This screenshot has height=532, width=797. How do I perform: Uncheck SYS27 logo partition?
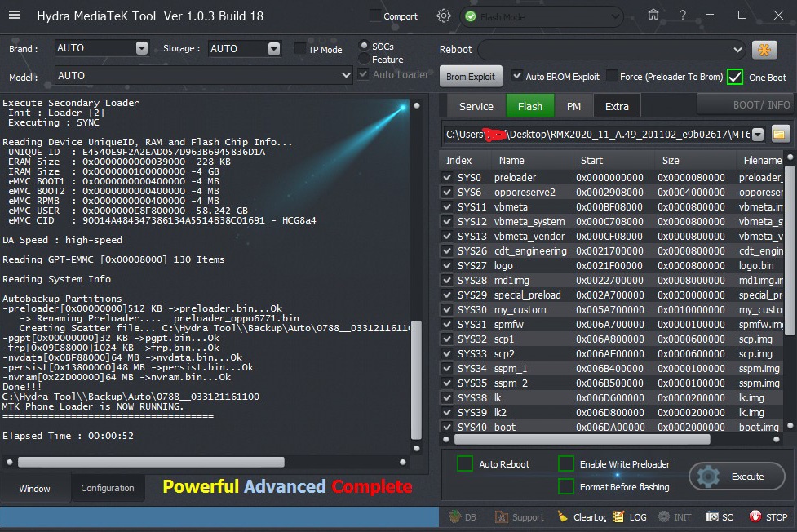447,265
